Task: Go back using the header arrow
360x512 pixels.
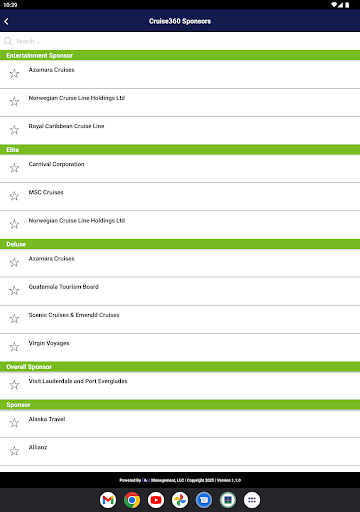Action: [x=7, y=21]
